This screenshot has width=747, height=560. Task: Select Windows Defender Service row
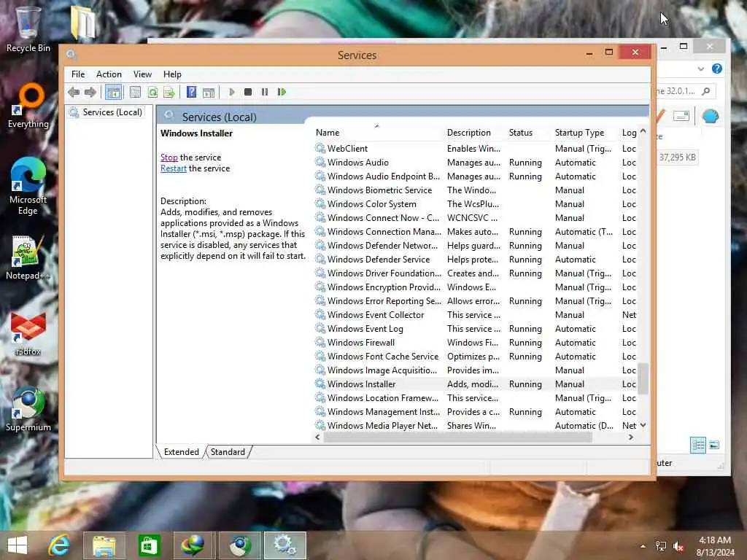point(476,260)
